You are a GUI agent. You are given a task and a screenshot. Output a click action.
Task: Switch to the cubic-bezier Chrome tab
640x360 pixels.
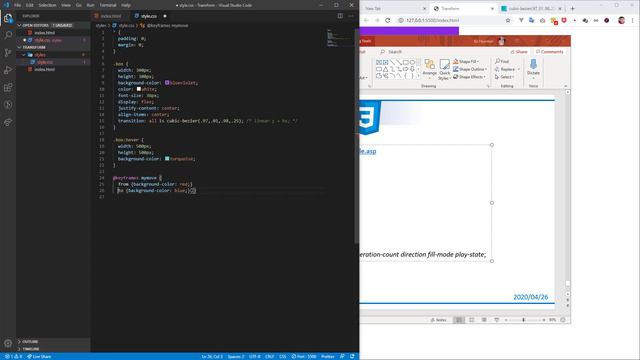[x=531, y=8]
